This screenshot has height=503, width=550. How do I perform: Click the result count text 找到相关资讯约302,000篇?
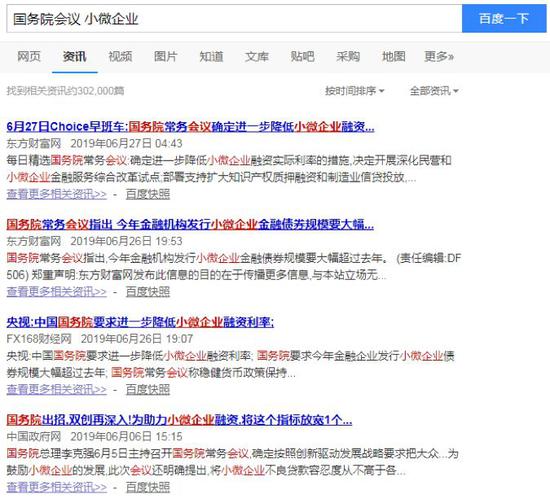tap(65, 91)
